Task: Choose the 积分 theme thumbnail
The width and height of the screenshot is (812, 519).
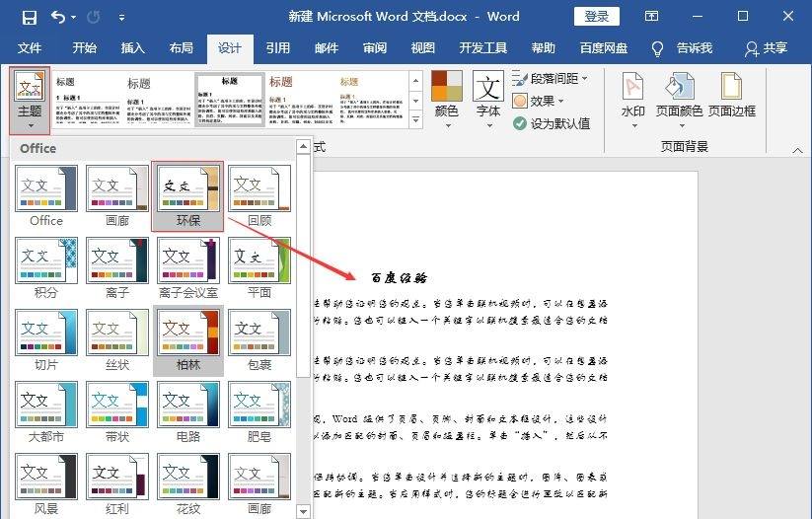Action: [46, 267]
